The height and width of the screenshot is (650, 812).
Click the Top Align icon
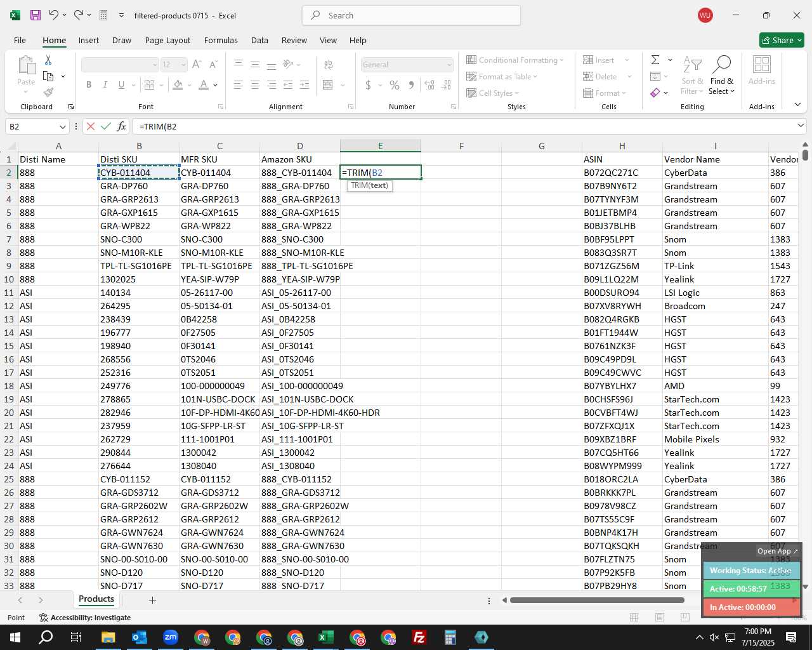239,64
